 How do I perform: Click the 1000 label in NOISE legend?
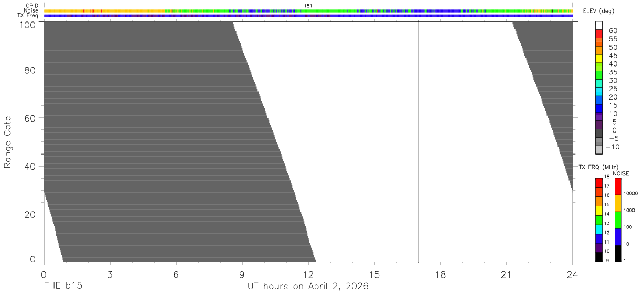point(630,210)
